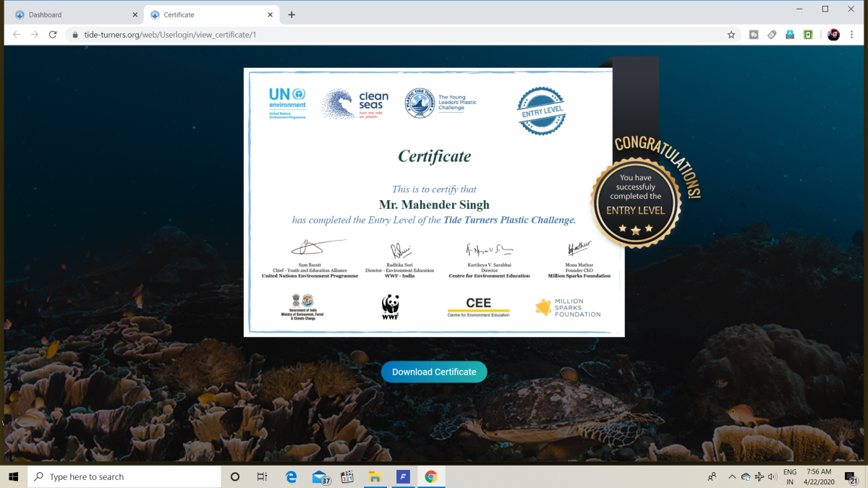868x488 pixels.
Task: Open the clock showing 7:56 AM
Action: tap(819, 476)
